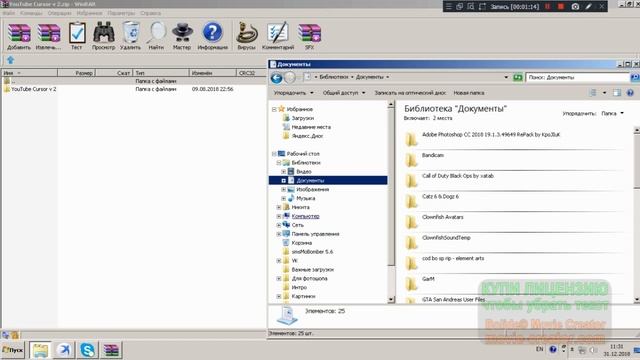Select Музыка library in tree

[305, 198]
